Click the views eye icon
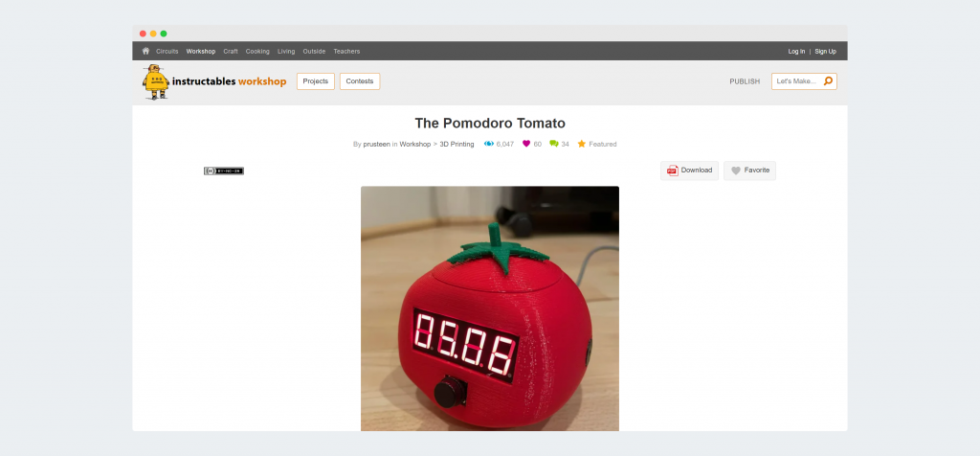This screenshot has height=456, width=980. (x=489, y=144)
